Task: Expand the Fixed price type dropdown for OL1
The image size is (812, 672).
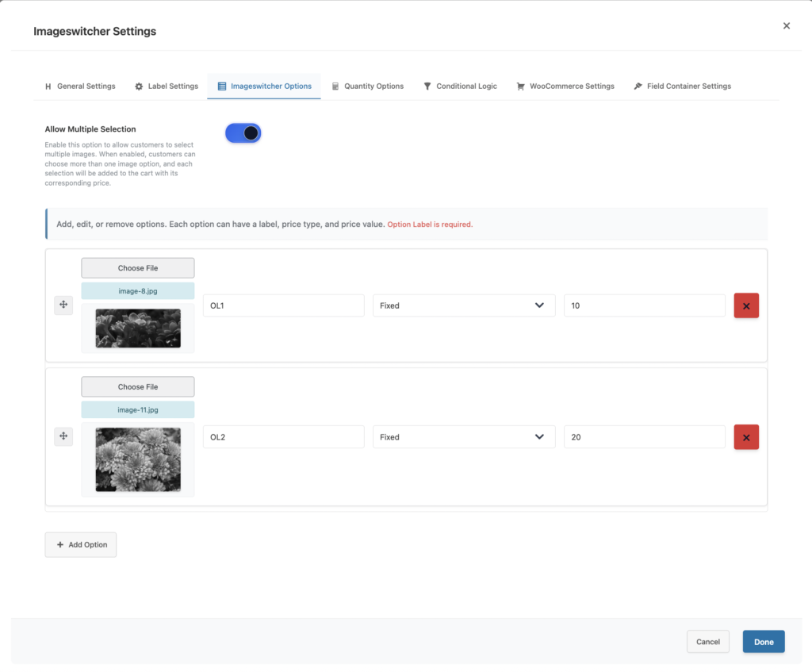Action: coord(464,305)
